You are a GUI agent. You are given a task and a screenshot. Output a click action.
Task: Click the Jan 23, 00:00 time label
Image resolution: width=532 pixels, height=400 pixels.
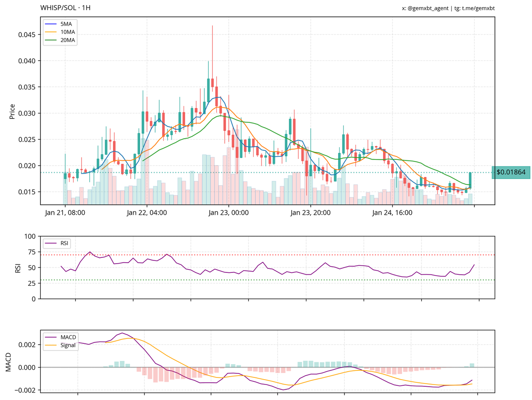(229, 213)
